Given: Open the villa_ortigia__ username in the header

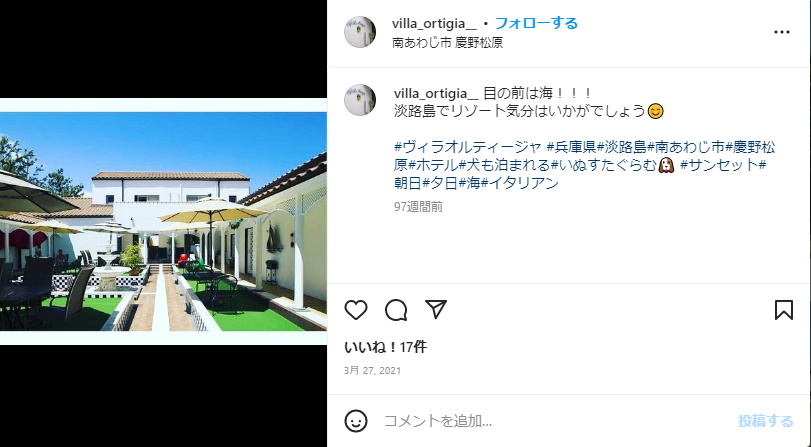Looking at the screenshot, I should click(x=434, y=23).
